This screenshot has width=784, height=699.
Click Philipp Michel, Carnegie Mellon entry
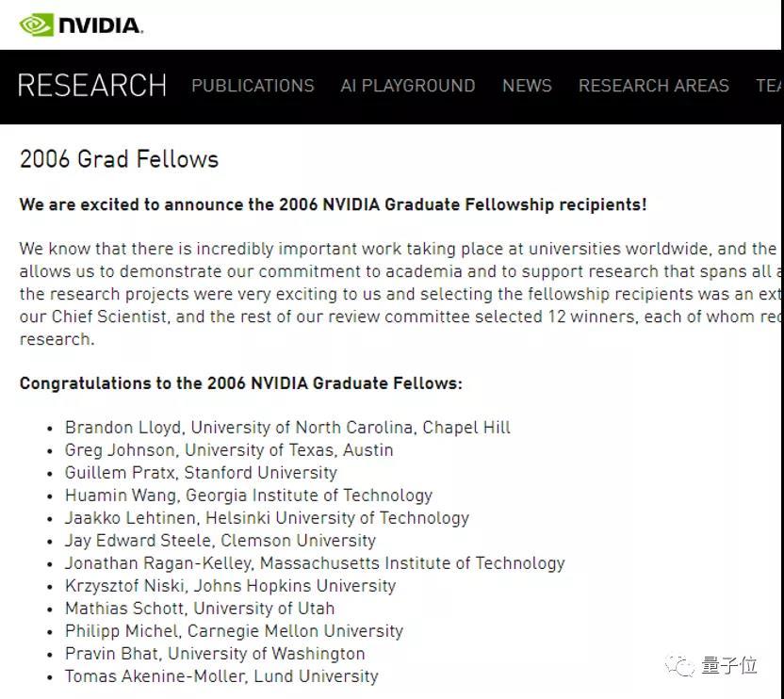tap(234, 631)
